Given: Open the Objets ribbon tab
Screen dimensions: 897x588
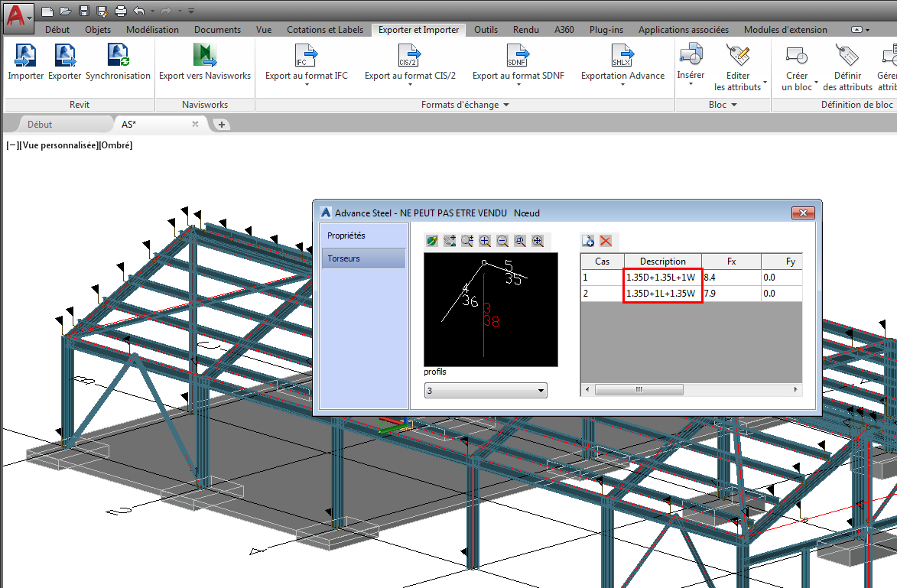Looking at the screenshot, I should coord(98,30).
